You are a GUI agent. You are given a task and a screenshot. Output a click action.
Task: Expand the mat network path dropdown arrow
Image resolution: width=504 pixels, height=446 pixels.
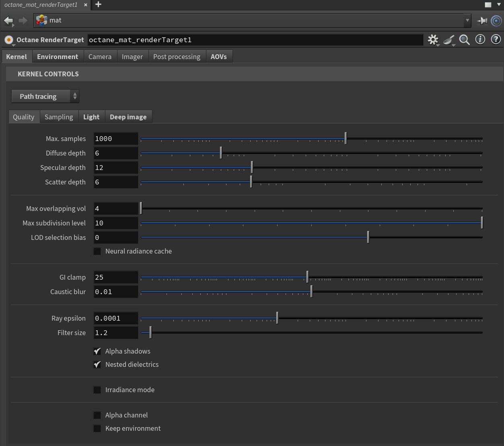(467, 20)
